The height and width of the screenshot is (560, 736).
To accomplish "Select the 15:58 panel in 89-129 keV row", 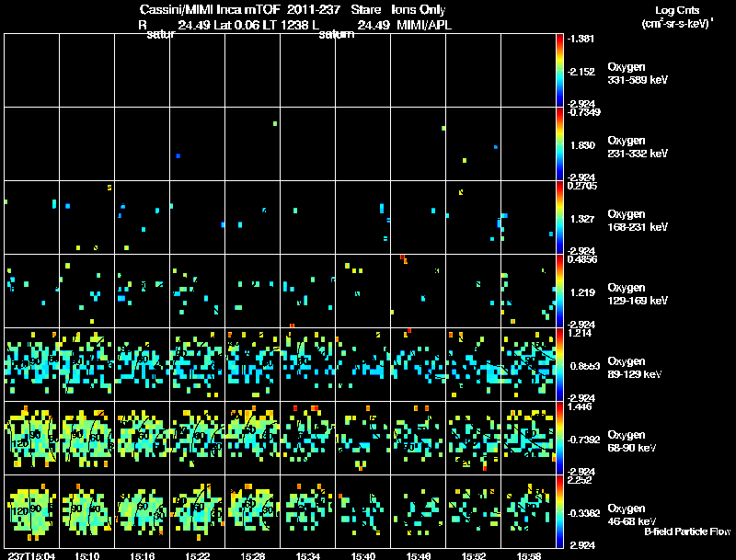I will tap(528, 364).
